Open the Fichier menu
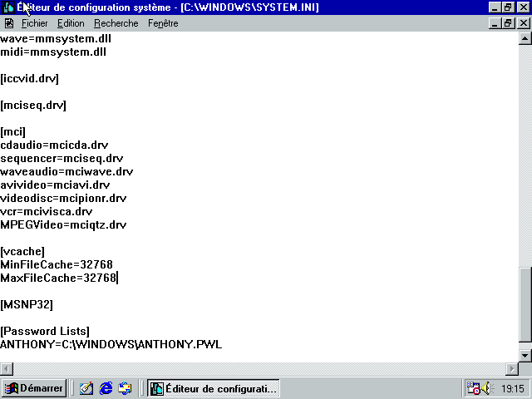Viewport: 532px width, 399px height. (x=34, y=23)
